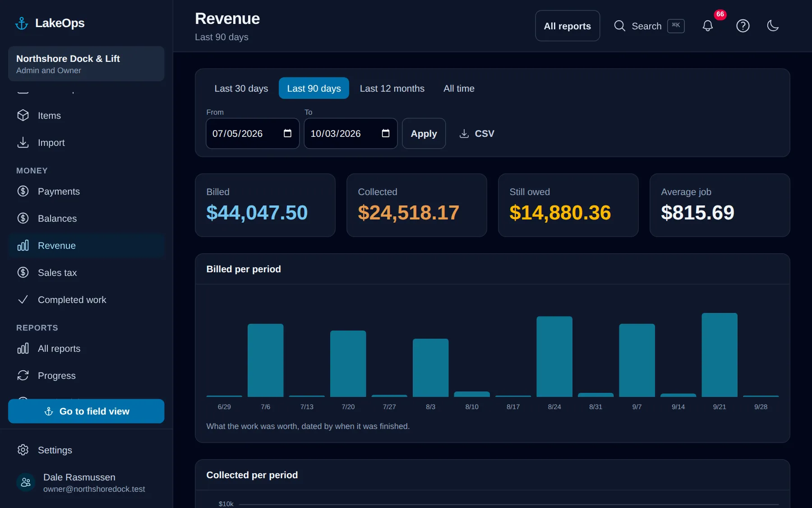Open the Balances page
Image resolution: width=812 pixels, height=508 pixels.
(x=86, y=219)
